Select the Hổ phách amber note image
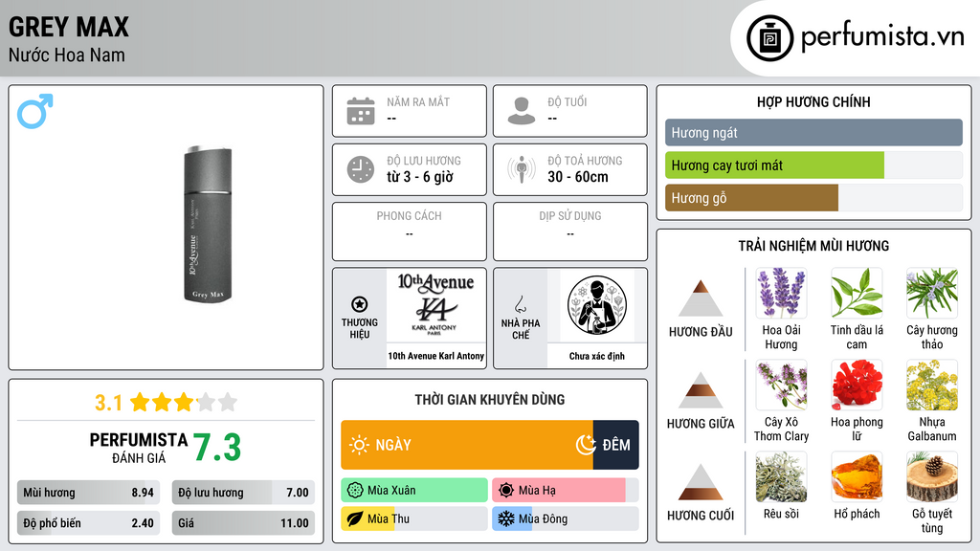The width and height of the screenshot is (980, 551). click(x=857, y=477)
